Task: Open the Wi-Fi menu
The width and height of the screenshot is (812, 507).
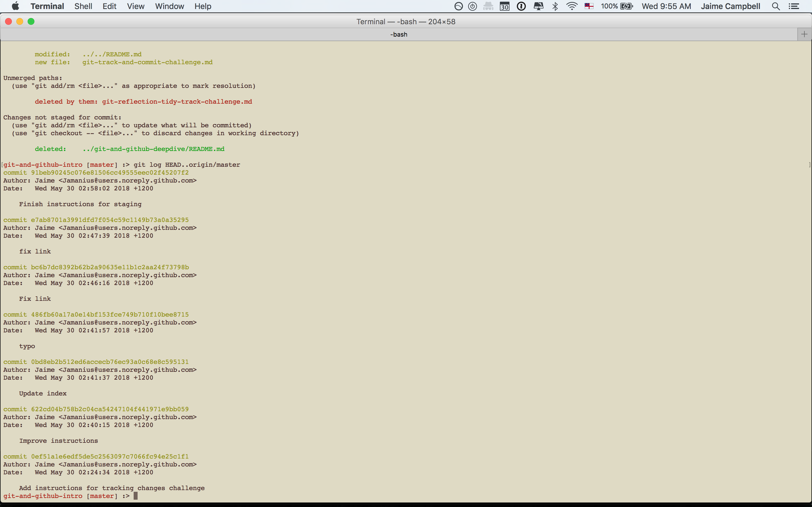Action: (572, 6)
